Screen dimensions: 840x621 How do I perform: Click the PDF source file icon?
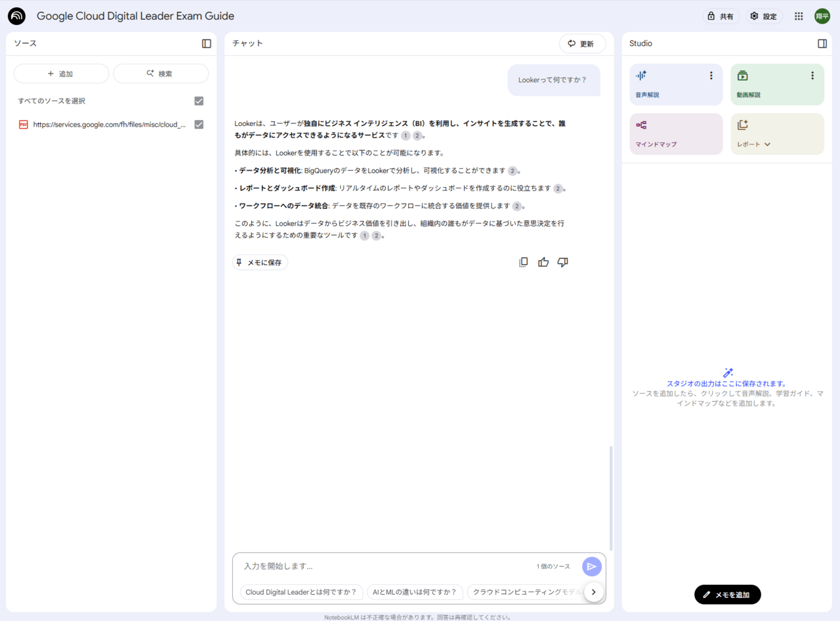(24, 124)
